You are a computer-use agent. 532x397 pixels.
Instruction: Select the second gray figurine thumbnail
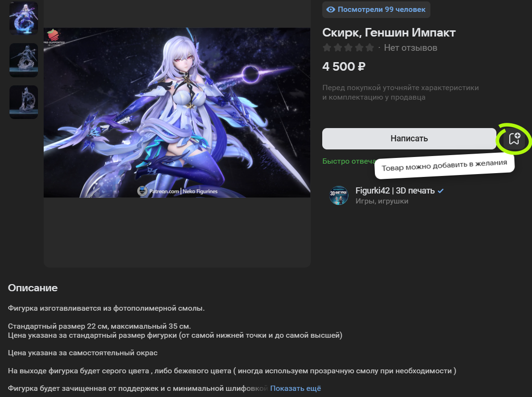tap(24, 60)
